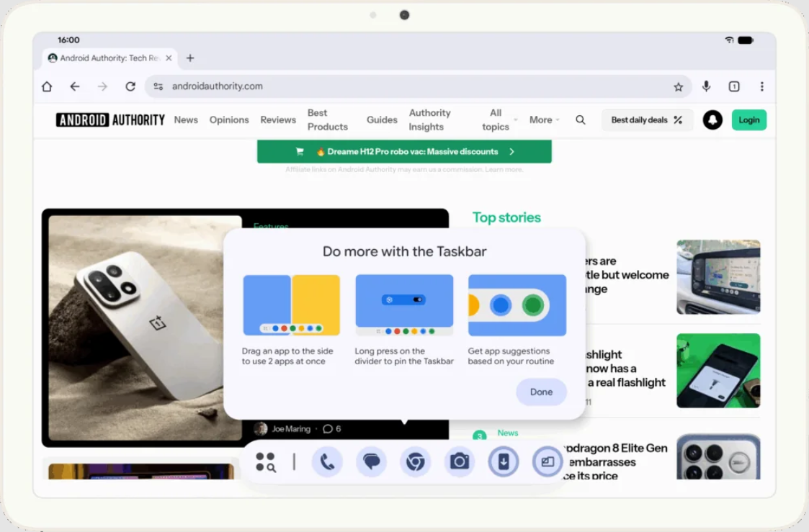The height and width of the screenshot is (532, 809).
Task: Click the site search magnifying glass
Action: (x=581, y=120)
